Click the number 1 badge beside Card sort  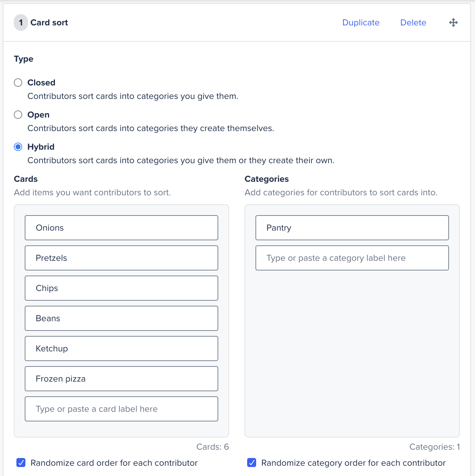coord(21,22)
